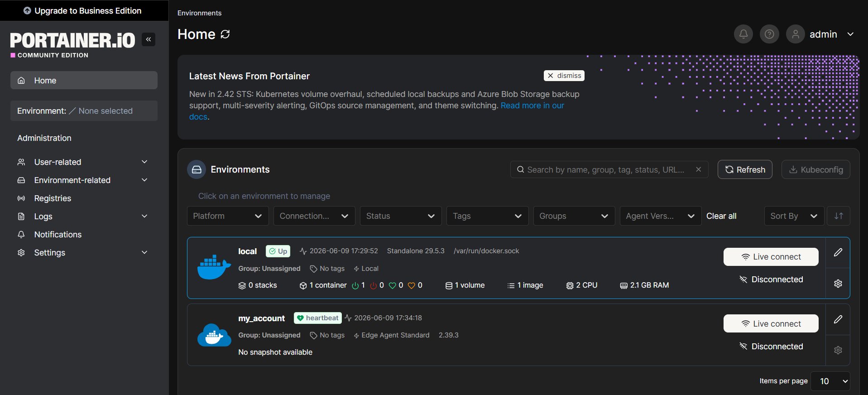Click the admin user avatar icon
This screenshot has height=395, width=868.
coord(796,34)
